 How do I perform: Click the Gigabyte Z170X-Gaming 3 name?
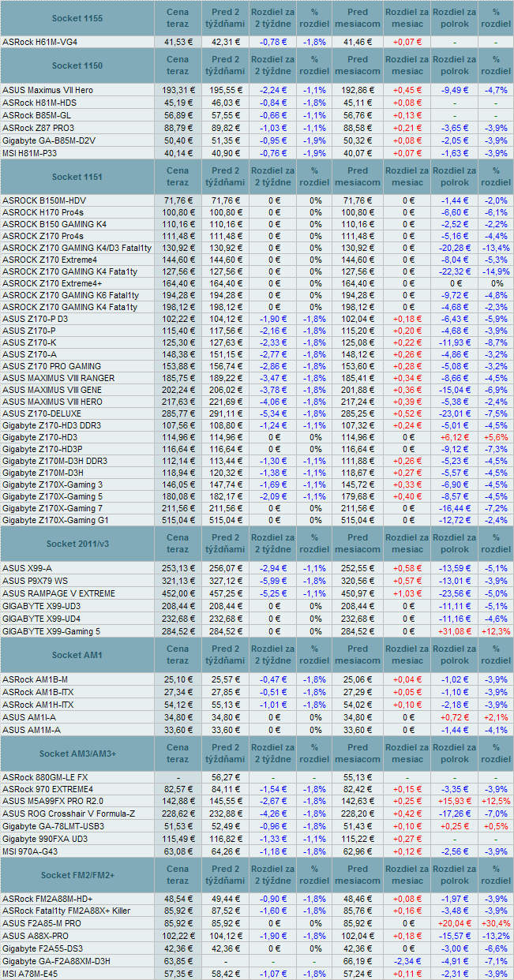pos(52,484)
